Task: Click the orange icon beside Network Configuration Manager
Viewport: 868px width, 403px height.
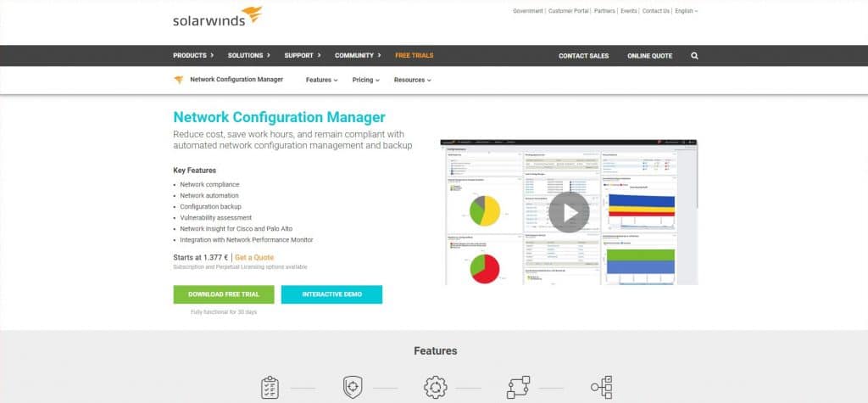Action: (179, 80)
